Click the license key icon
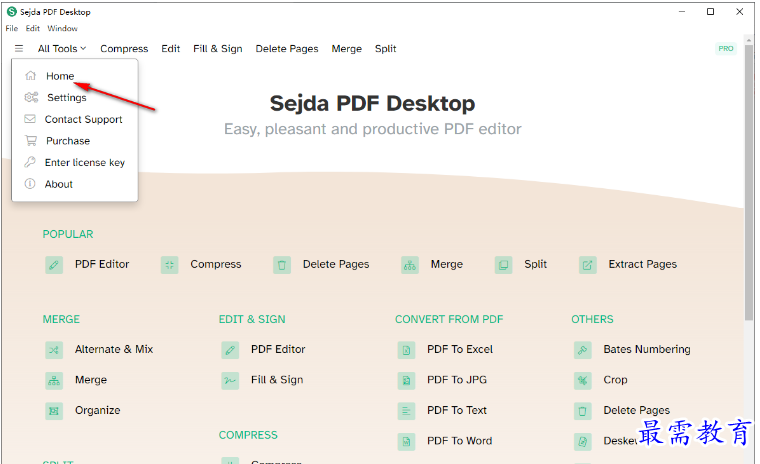This screenshot has width=760, height=464. (30, 162)
